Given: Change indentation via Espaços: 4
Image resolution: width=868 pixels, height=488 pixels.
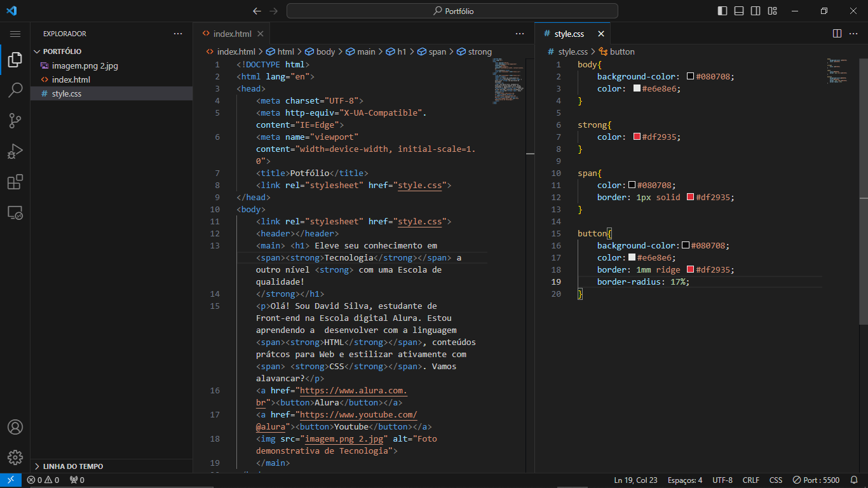Looking at the screenshot, I should point(685,480).
